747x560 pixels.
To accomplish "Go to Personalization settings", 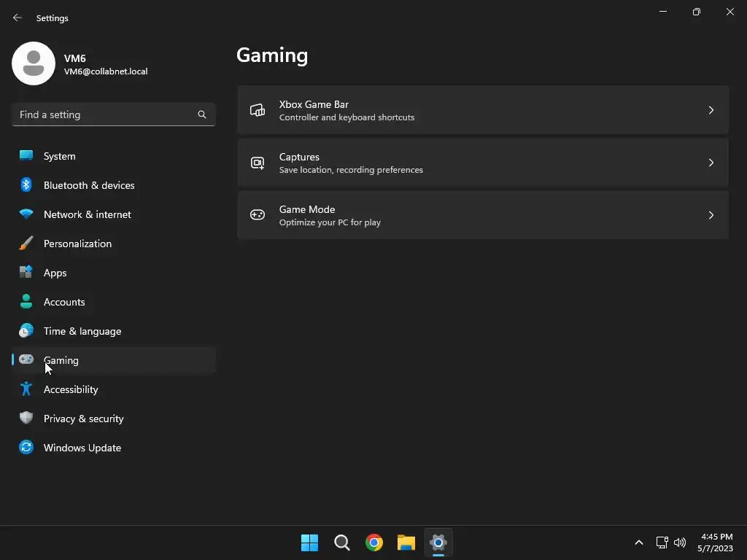I will pos(113,244).
